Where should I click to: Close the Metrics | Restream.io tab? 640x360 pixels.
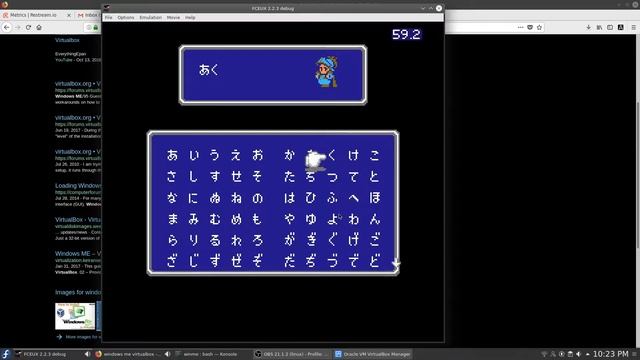pos(69,15)
